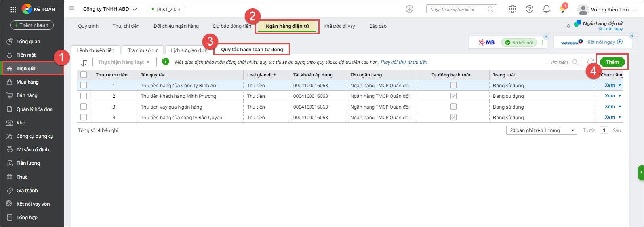Tick checkbox for Thu tiền hàng Bình An row
This screenshot has width=644, height=227.
coord(84,85)
